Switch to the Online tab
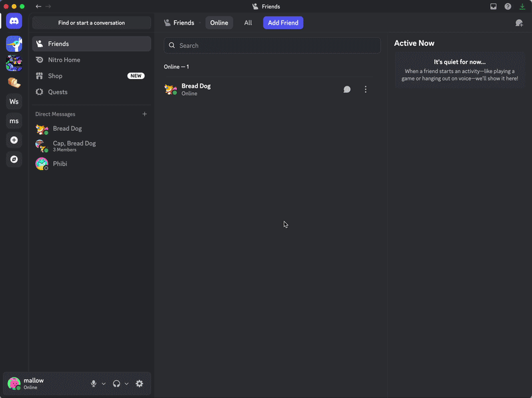 click(x=219, y=23)
